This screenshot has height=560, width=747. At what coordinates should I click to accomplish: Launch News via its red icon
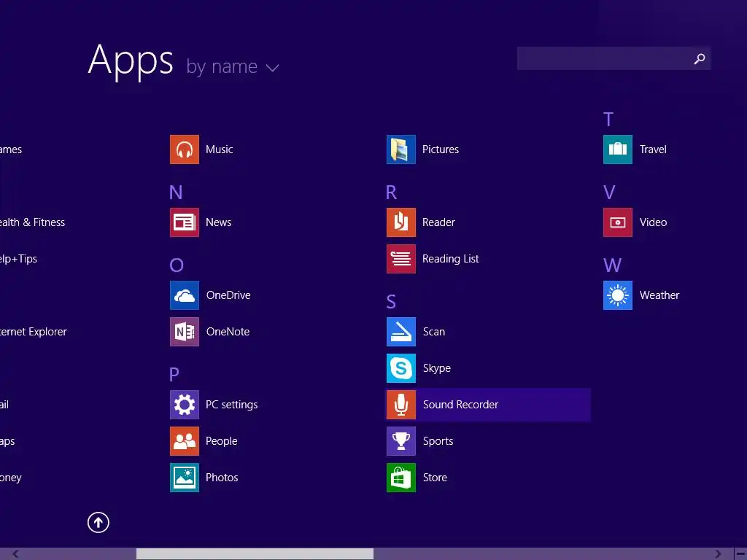pyautogui.click(x=185, y=222)
